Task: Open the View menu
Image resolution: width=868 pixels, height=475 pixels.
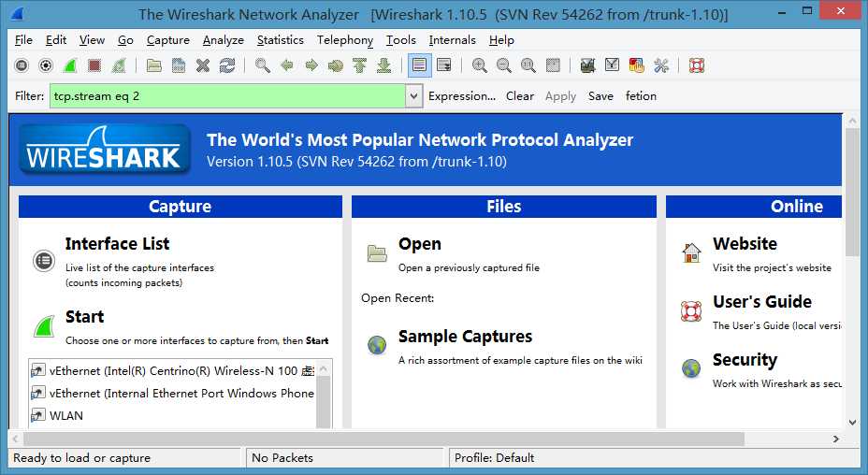Action: 92,40
